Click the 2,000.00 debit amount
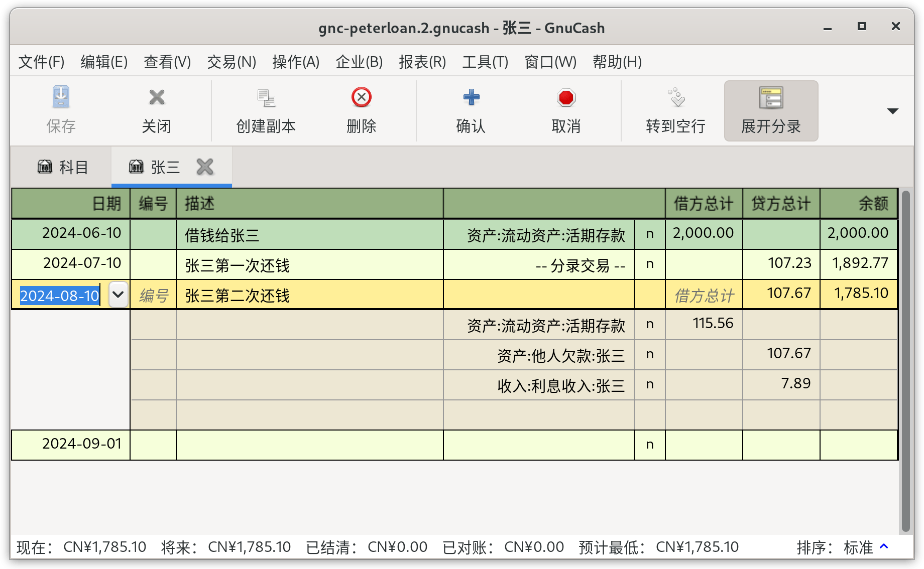924x569 pixels. coord(704,234)
